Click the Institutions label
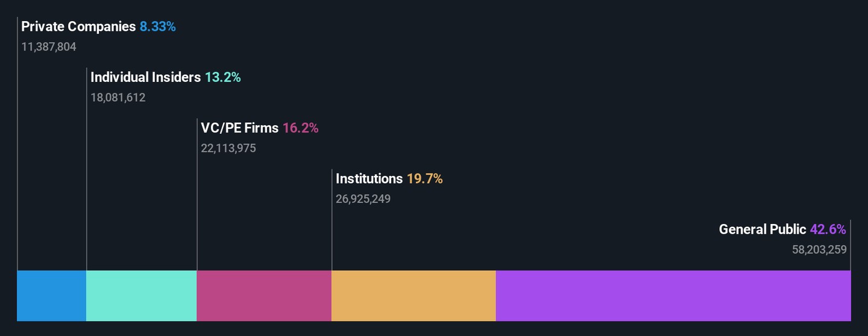The height and width of the screenshot is (336, 868). 369,179
